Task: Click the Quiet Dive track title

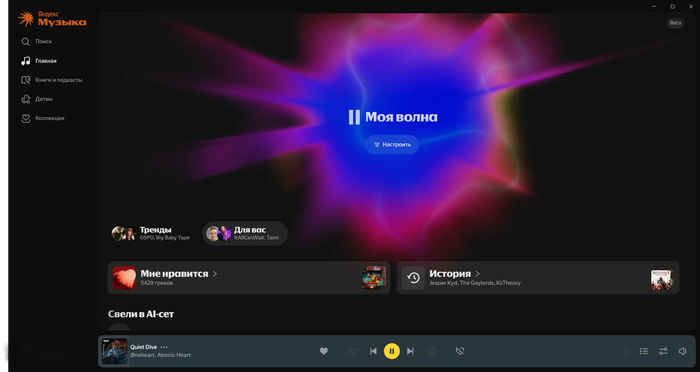Action: pos(143,347)
